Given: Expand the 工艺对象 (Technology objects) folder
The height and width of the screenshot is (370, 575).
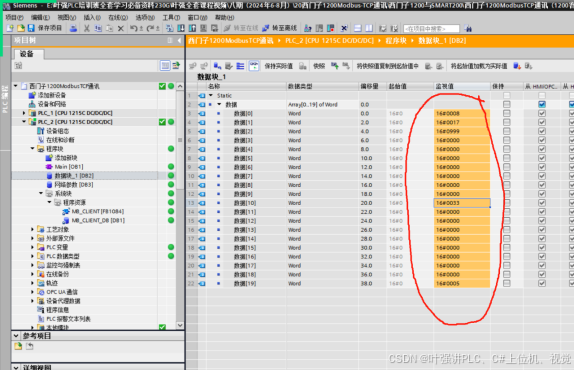Looking at the screenshot, I should pyautogui.click(x=33, y=229).
